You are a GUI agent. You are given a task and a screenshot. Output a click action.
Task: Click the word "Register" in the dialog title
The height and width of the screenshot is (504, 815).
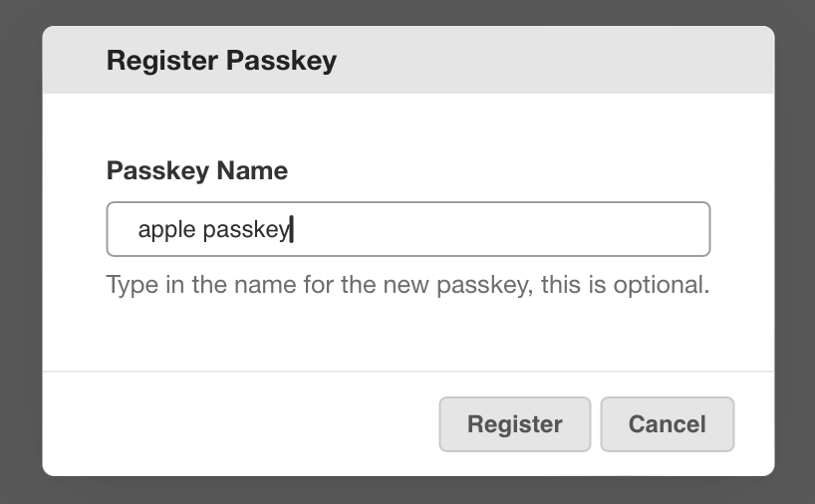pyautogui.click(x=162, y=61)
